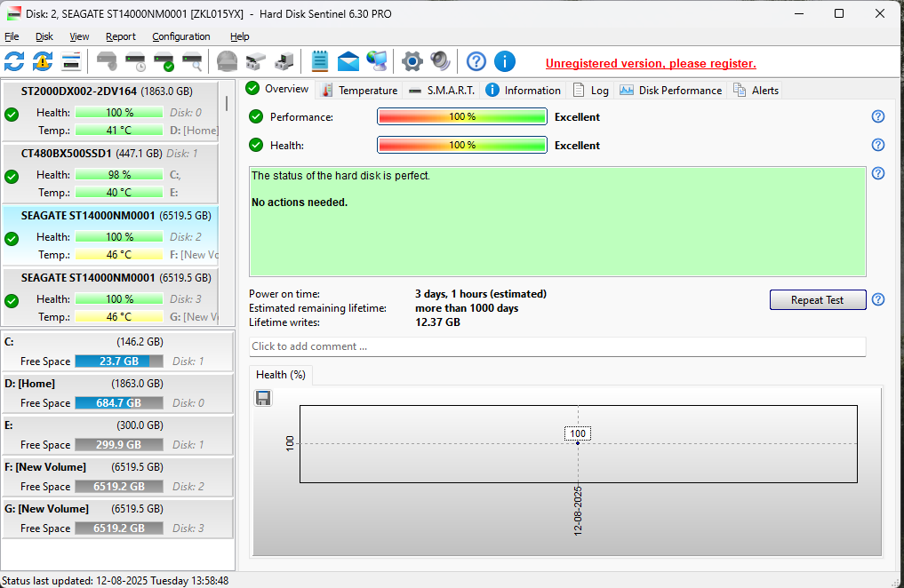Viewport: 904px width, 588px height.
Task: Open the Report menu
Action: point(120,36)
